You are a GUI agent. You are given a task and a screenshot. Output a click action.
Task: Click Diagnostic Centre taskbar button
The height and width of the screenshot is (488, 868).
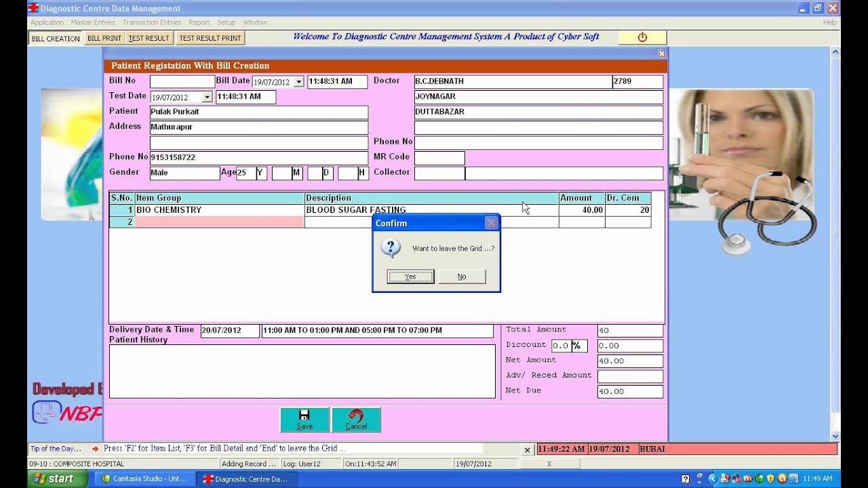tap(245, 479)
